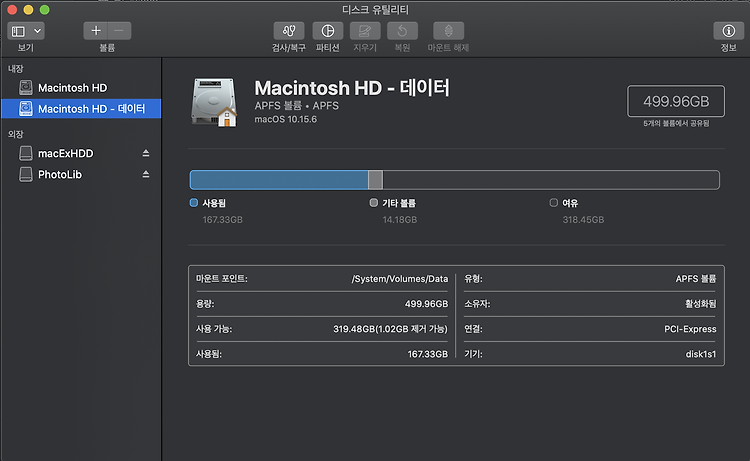Image resolution: width=750 pixels, height=461 pixels.
Task: Click the Macintosh HD disk icon in sidebar
Action: pyautogui.click(x=26, y=88)
